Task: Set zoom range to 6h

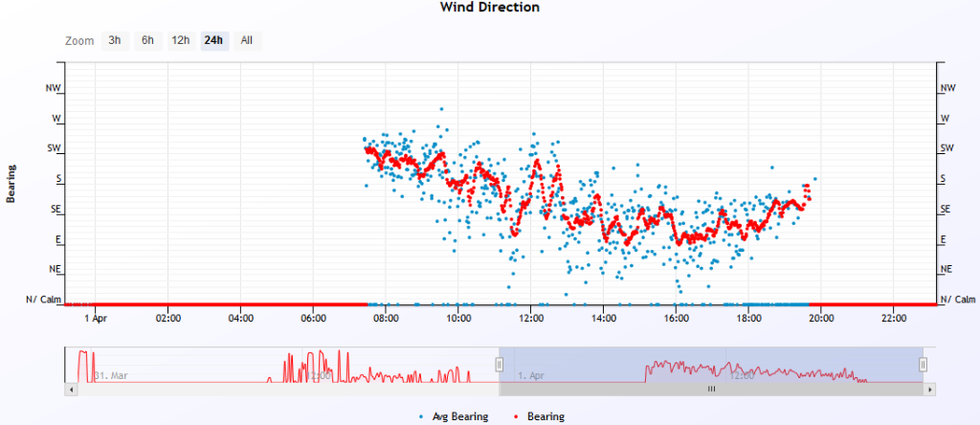Action: pos(148,40)
